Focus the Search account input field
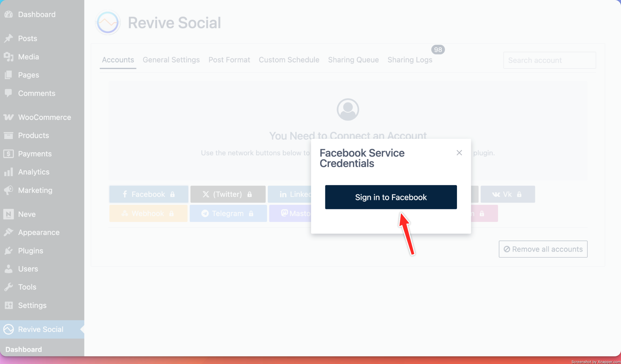This screenshot has width=621, height=364. coord(549,60)
